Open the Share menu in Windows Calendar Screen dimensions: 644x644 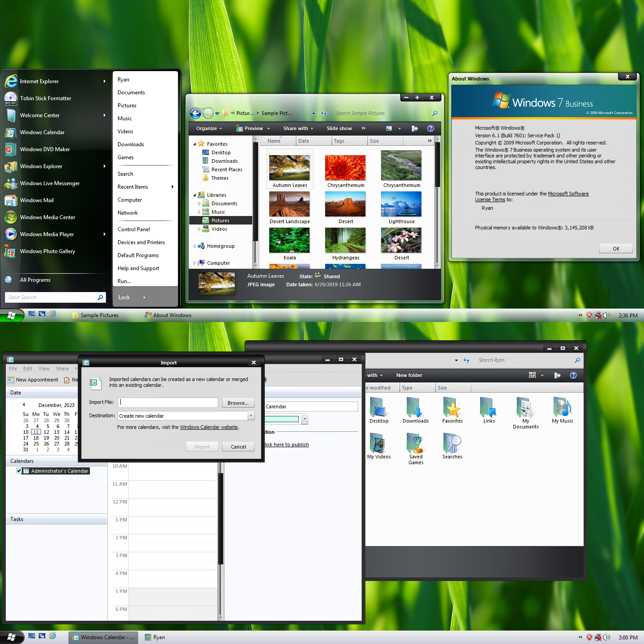(x=62, y=368)
